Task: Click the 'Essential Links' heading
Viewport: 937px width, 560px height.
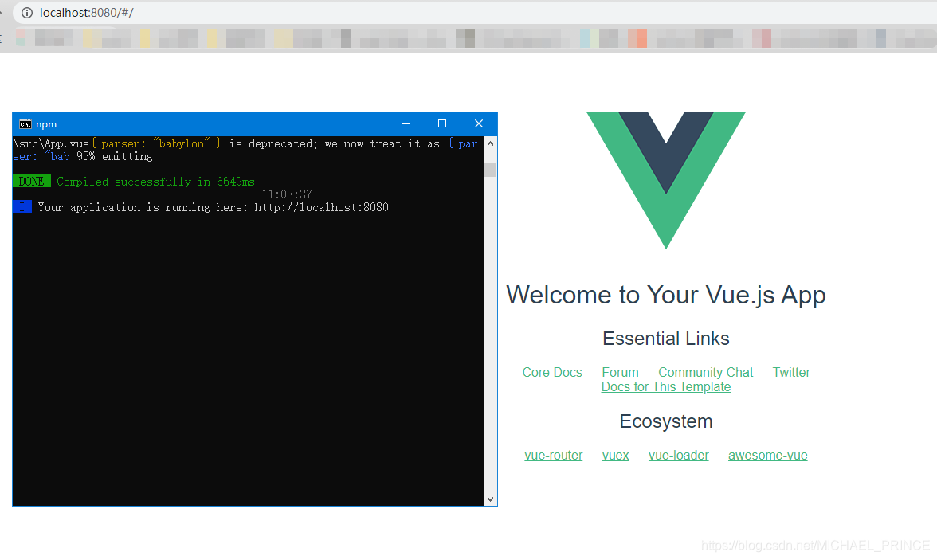Action: point(666,339)
